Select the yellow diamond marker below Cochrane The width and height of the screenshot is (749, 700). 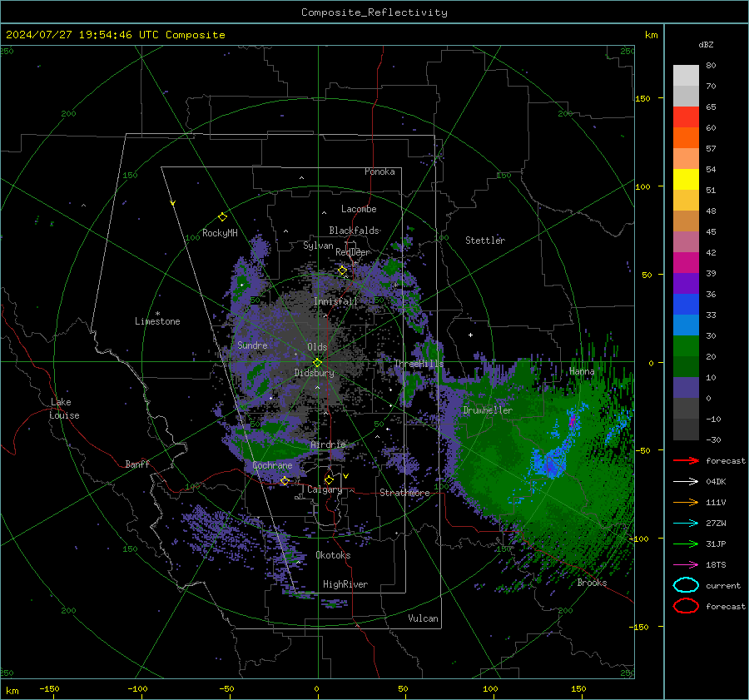pos(285,481)
